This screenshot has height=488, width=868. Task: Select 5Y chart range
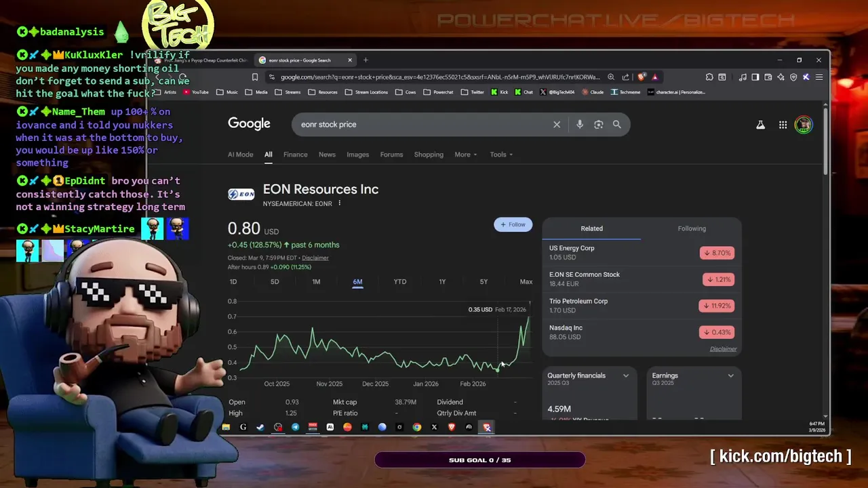pyautogui.click(x=484, y=282)
